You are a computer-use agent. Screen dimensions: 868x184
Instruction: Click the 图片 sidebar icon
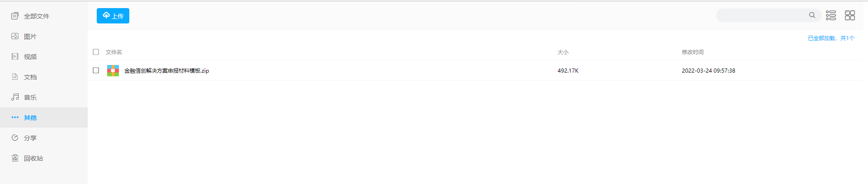point(15,36)
